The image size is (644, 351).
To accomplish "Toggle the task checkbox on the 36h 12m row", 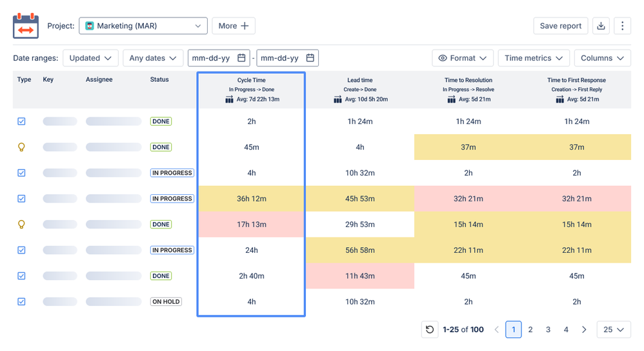I will coord(21,198).
